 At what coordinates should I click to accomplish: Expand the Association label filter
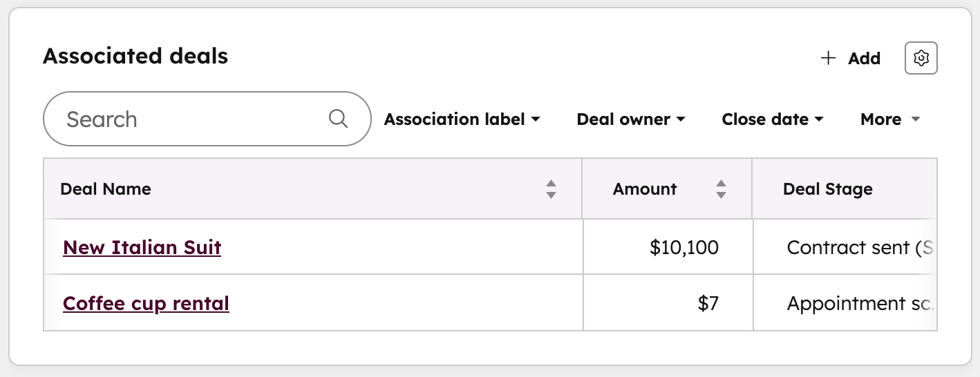(x=462, y=119)
